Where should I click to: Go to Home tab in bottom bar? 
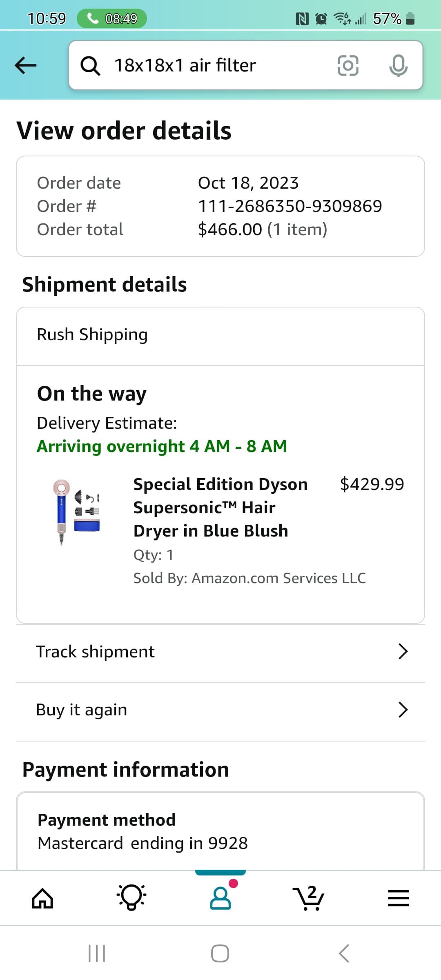43,898
